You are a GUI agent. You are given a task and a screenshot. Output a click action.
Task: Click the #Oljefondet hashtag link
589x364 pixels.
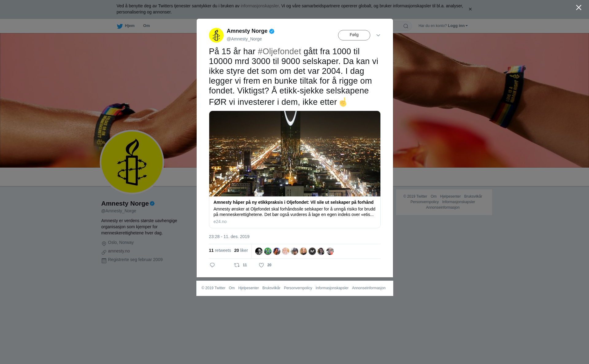coord(279,51)
